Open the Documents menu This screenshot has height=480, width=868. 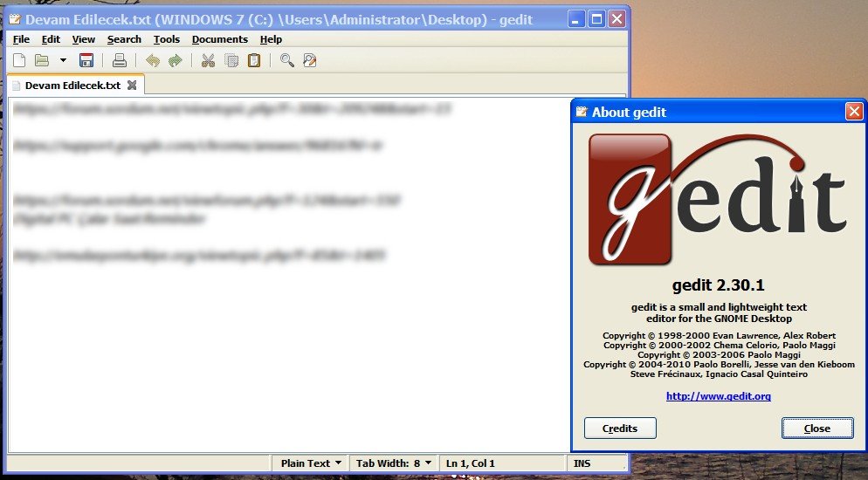[x=220, y=39]
